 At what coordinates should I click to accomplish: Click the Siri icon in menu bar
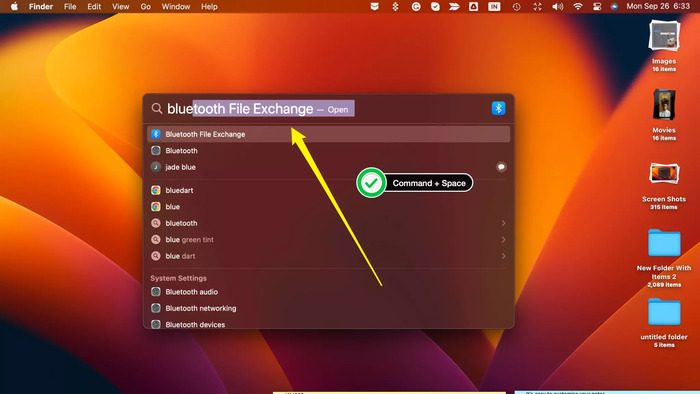click(x=614, y=7)
